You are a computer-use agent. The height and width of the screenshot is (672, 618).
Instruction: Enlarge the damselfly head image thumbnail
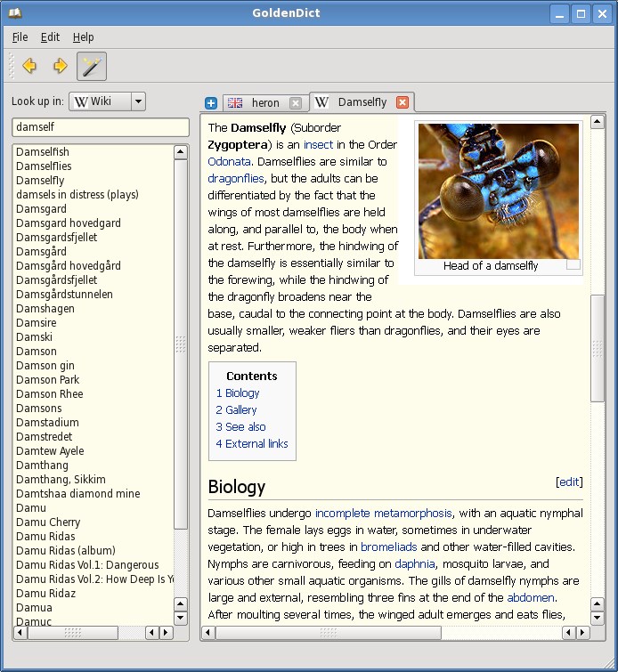[x=499, y=191]
